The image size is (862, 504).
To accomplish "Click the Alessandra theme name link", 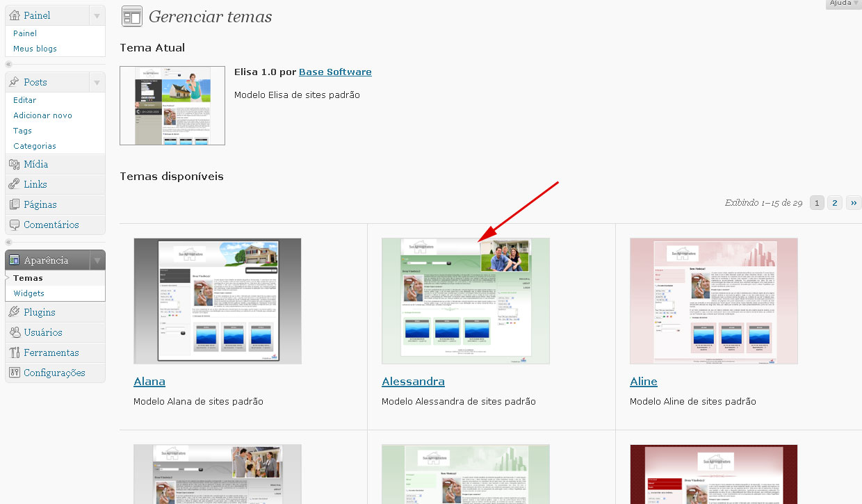I will [x=413, y=382].
